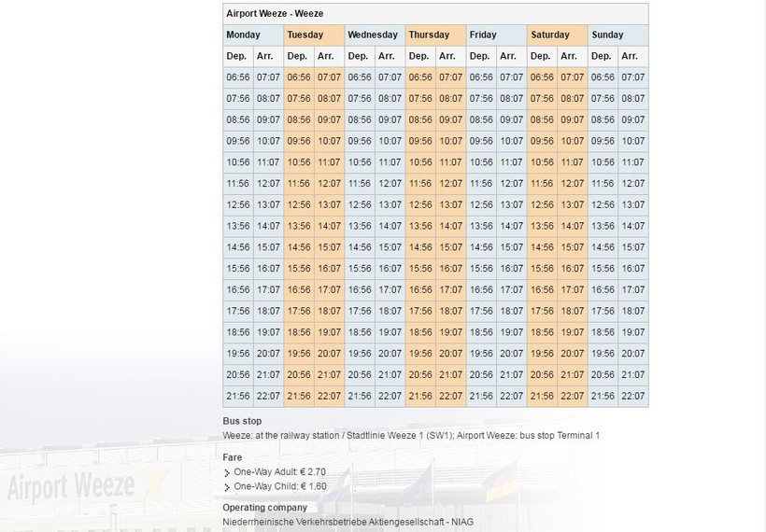Click Tuesday's 12:56 departure time

click(299, 204)
